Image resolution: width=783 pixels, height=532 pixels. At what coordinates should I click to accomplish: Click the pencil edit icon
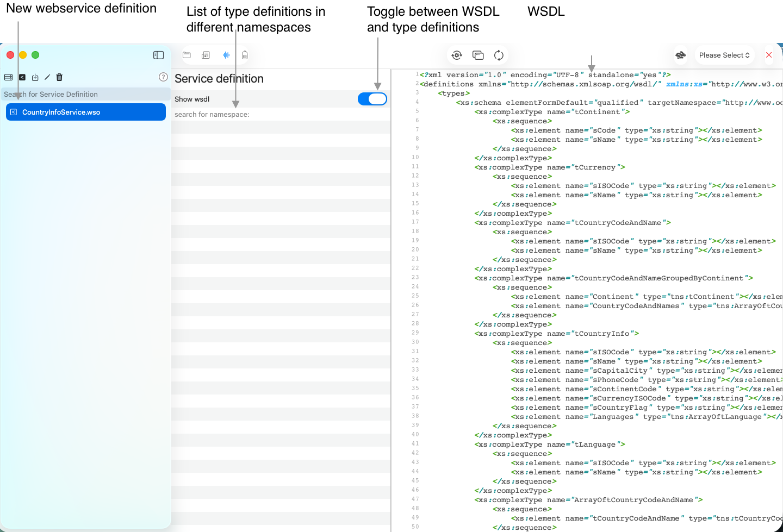[x=47, y=77]
